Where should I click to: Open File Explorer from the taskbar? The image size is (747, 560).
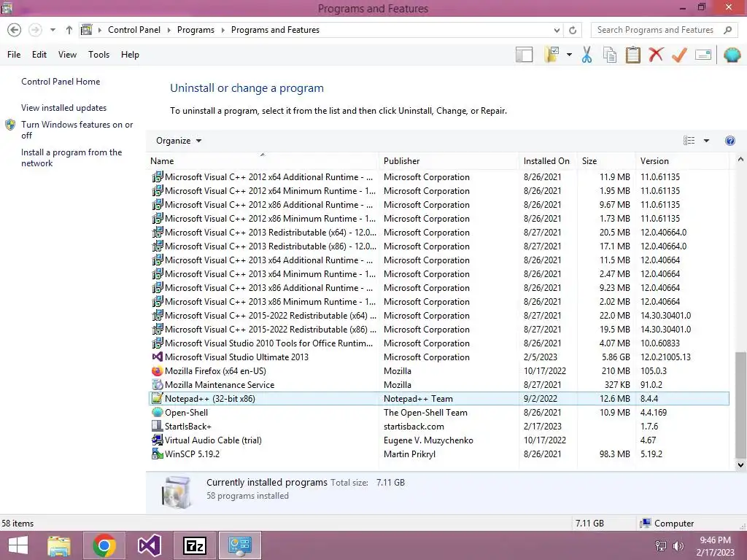click(x=58, y=545)
